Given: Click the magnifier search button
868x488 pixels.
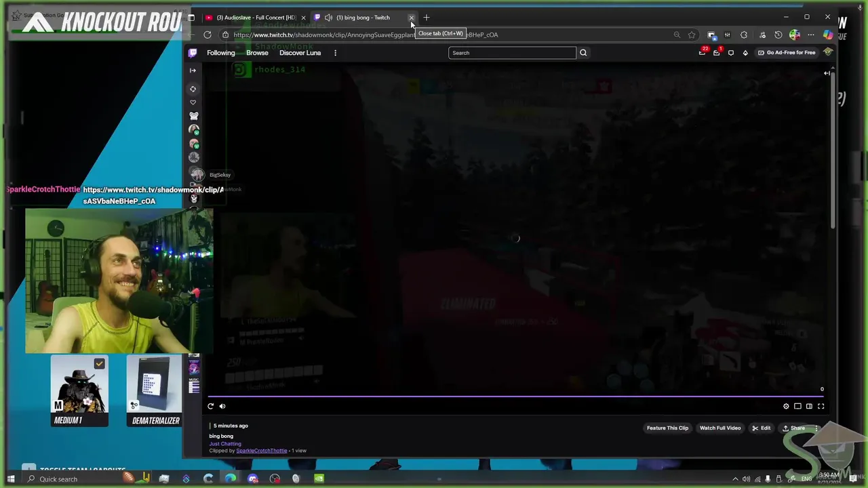Looking at the screenshot, I should [583, 53].
